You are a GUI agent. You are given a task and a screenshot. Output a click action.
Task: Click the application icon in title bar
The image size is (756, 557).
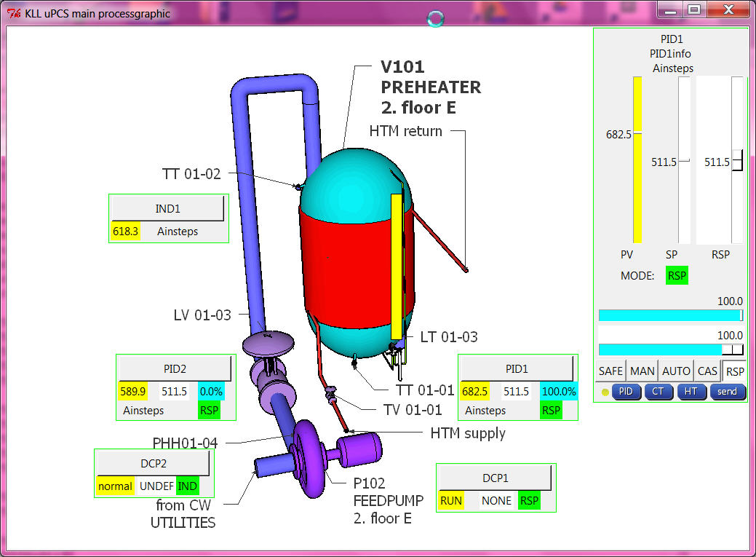13,13
